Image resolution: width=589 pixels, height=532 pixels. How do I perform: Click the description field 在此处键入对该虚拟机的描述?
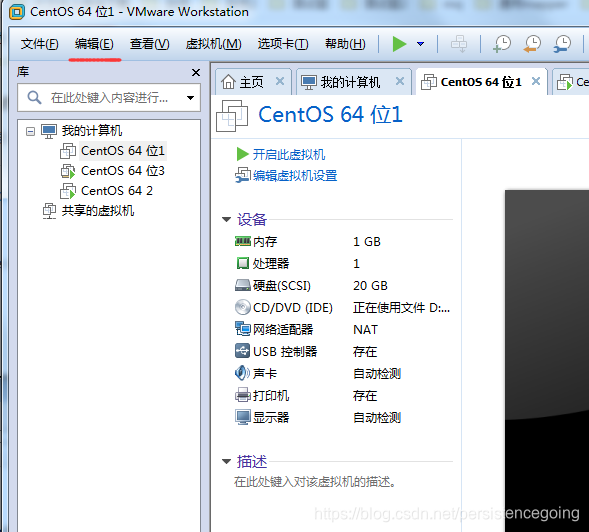315,482
